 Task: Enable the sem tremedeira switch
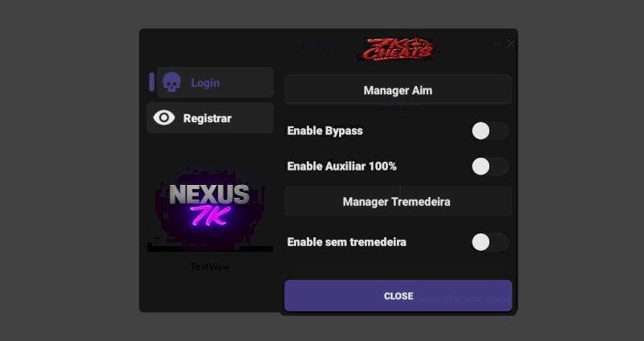(x=490, y=242)
